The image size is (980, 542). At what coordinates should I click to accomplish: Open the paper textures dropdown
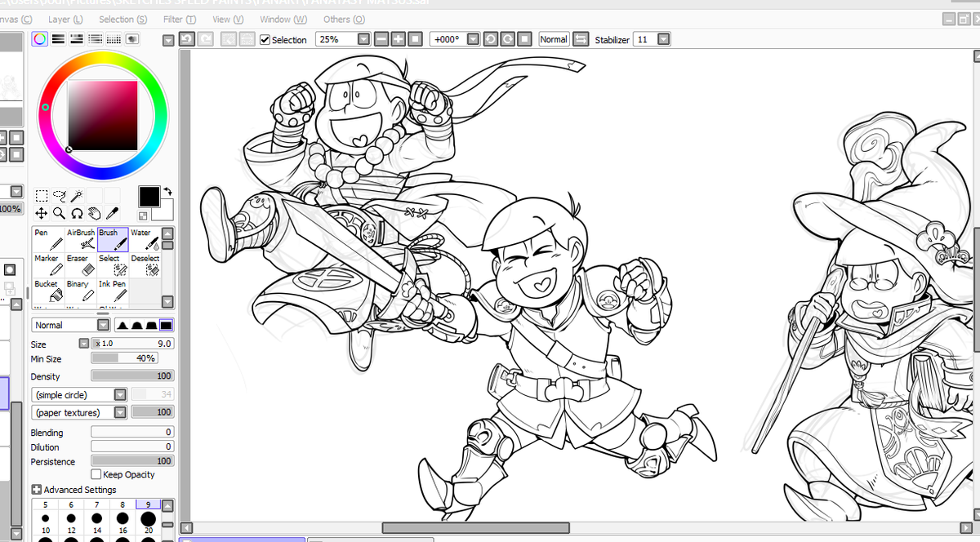click(x=120, y=413)
